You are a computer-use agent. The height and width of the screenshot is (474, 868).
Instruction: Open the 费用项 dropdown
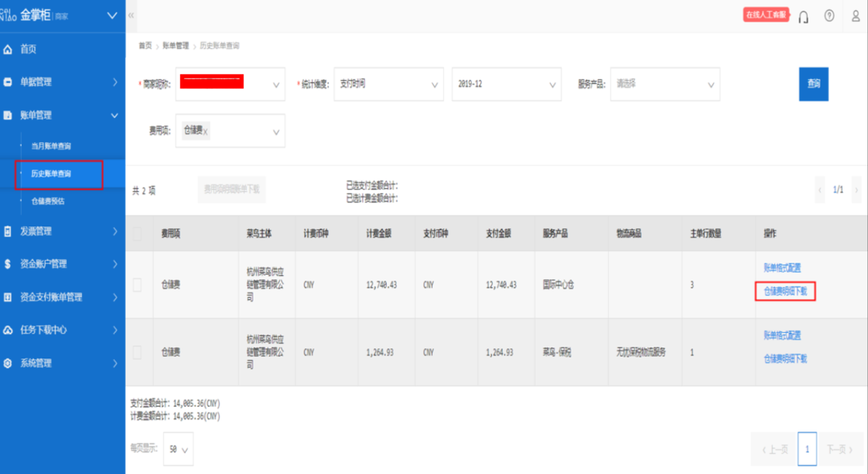[x=230, y=131]
